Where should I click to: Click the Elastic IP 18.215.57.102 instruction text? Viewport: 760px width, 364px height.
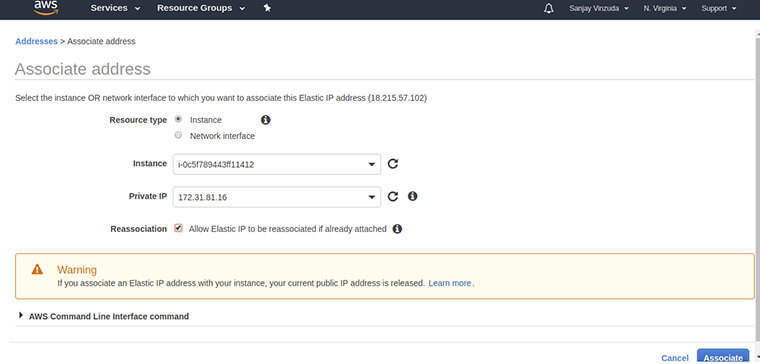221,98
